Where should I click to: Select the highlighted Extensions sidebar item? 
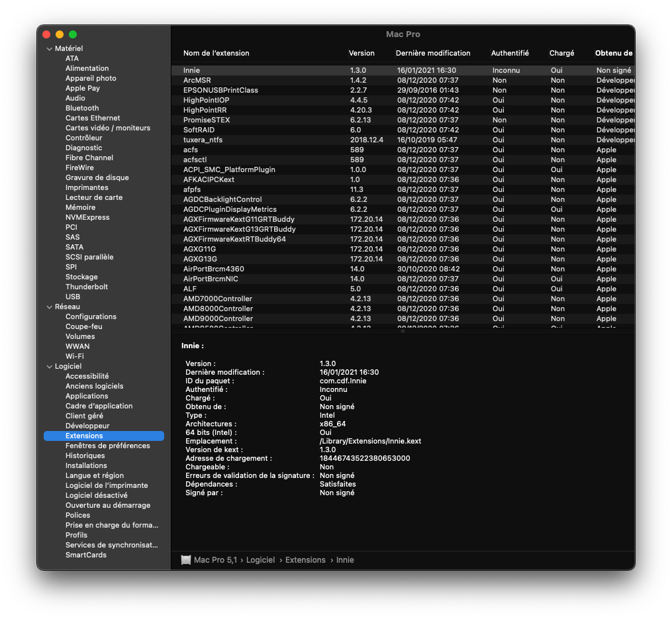104,436
